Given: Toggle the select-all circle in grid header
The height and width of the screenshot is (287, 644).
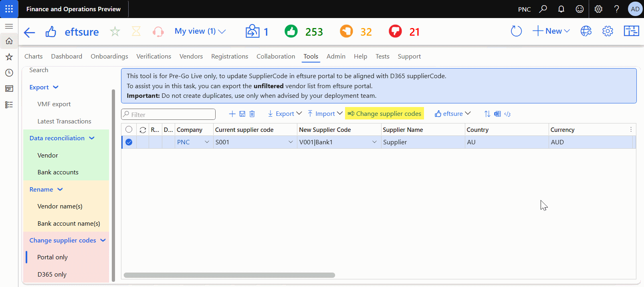Looking at the screenshot, I should pos(129,129).
